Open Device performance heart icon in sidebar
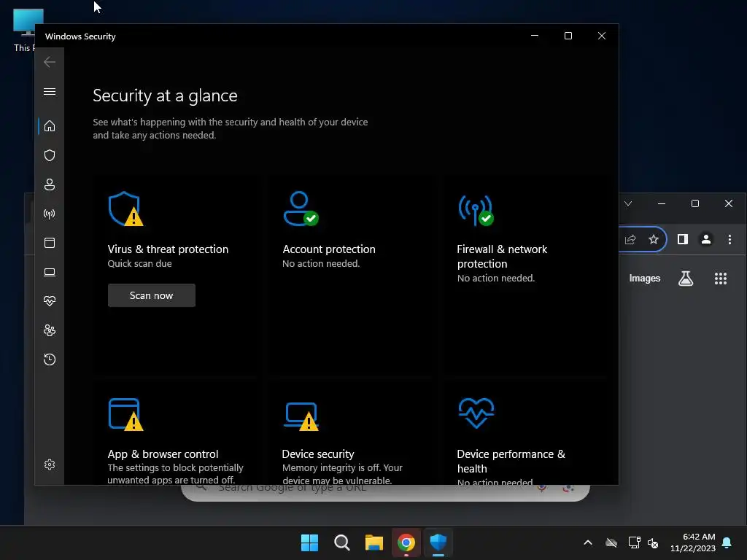Screen dimensions: 747x560 pyautogui.click(x=50, y=301)
